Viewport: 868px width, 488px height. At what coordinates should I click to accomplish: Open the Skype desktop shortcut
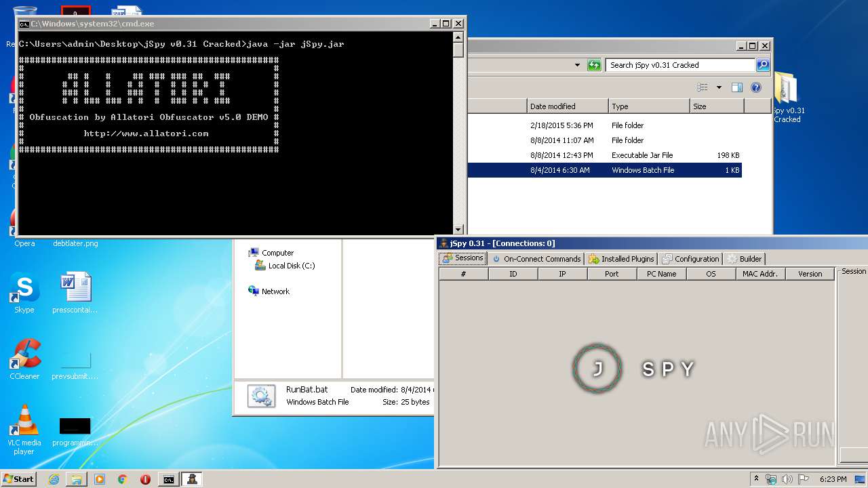(24, 294)
